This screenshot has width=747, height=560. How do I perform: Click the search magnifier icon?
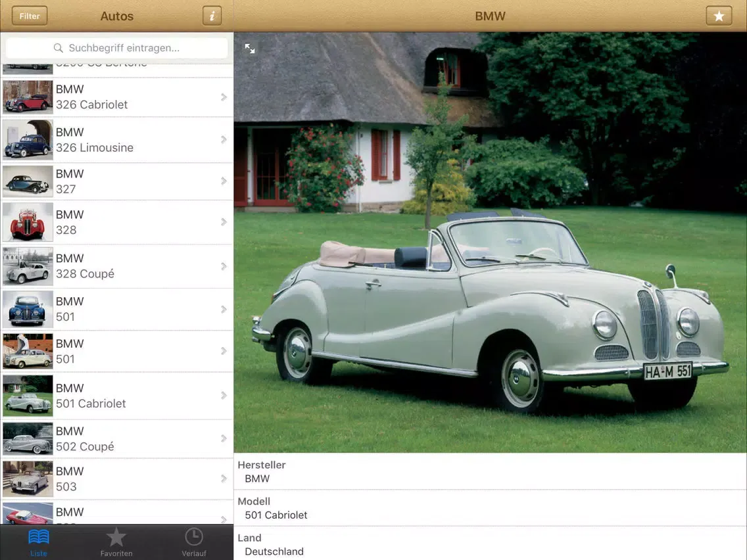tap(59, 48)
